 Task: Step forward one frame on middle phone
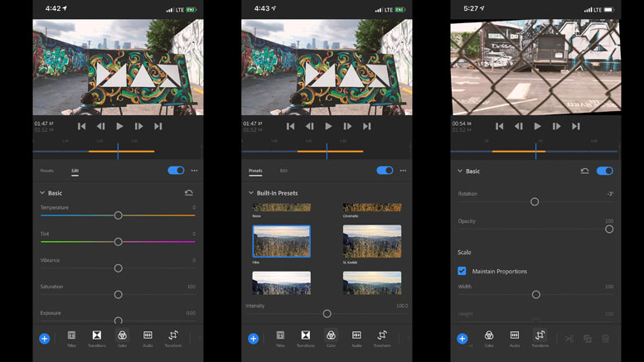coord(347,127)
